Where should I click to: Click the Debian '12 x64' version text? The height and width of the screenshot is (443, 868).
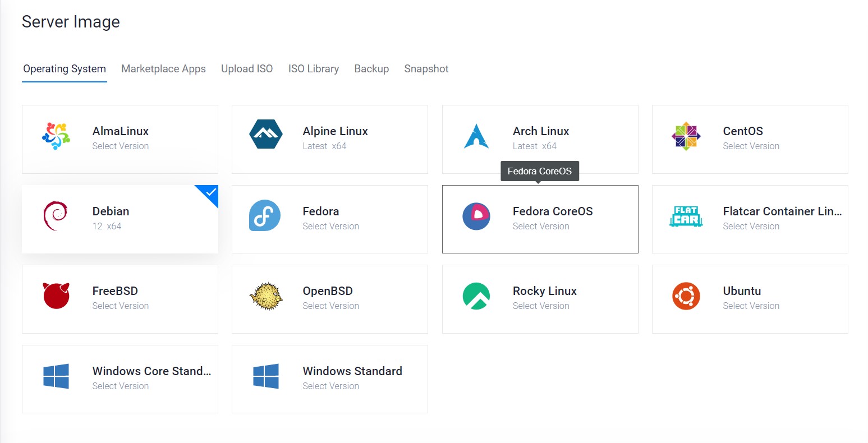point(107,227)
